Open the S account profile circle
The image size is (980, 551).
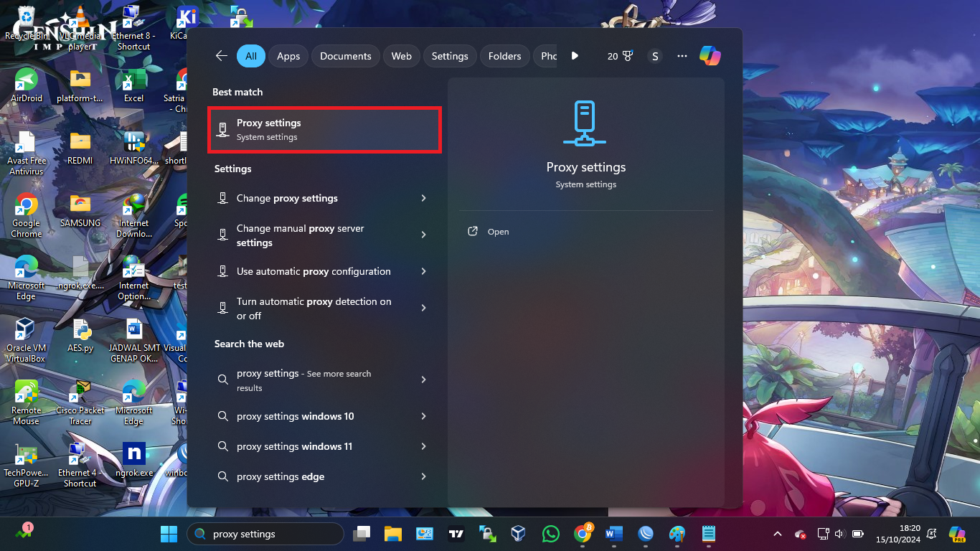pos(654,56)
